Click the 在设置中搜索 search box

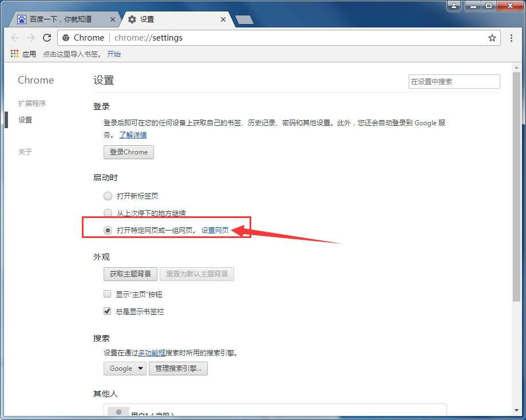click(454, 81)
